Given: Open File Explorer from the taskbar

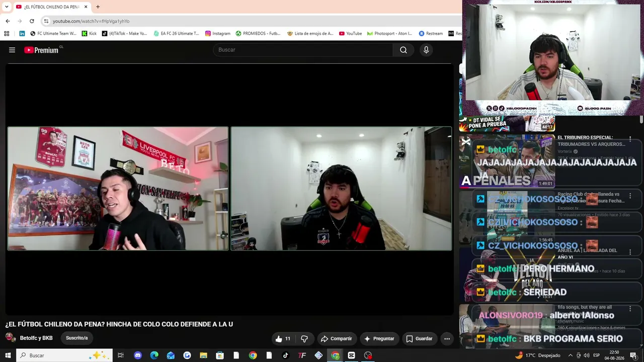Looking at the screenshot, I should pos(203,355).
